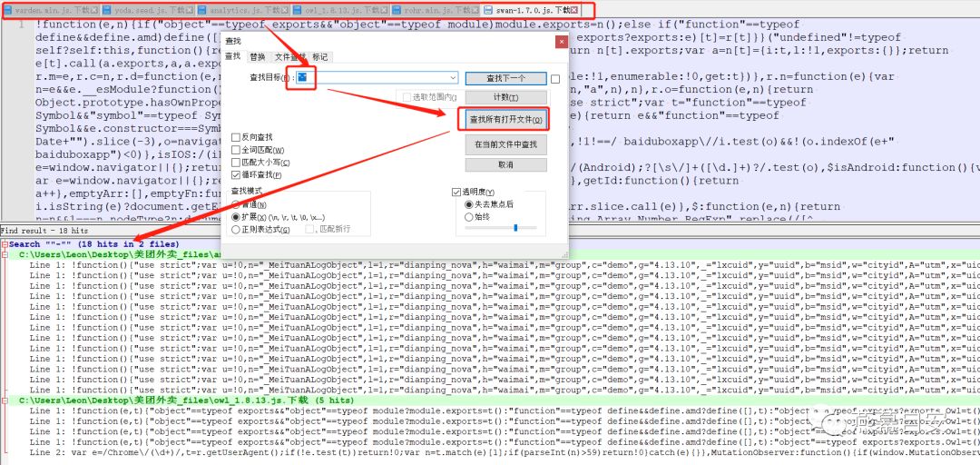The image size is (980, 465).
Task: Adjust the transparency slider handle
Action: click(x=515, y=228)
